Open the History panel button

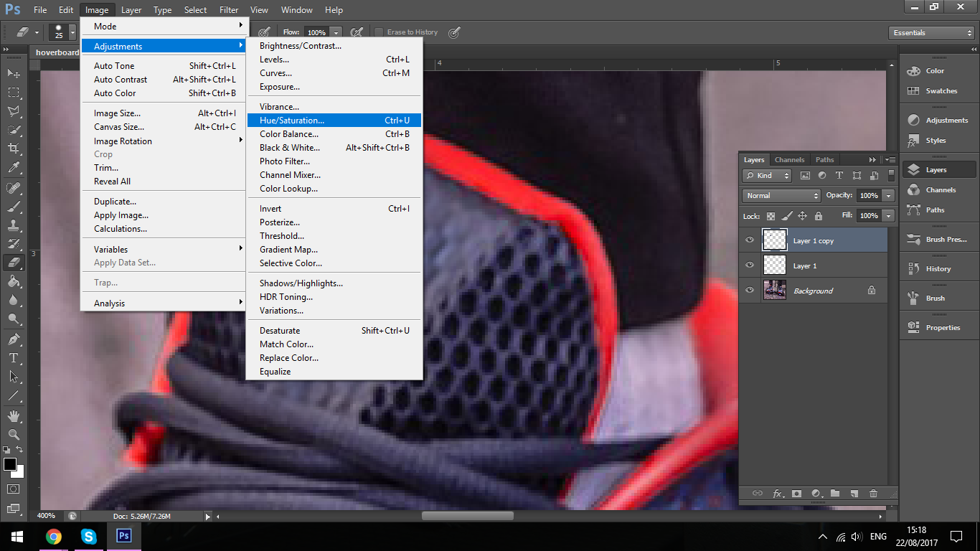(x=938, y=268)
